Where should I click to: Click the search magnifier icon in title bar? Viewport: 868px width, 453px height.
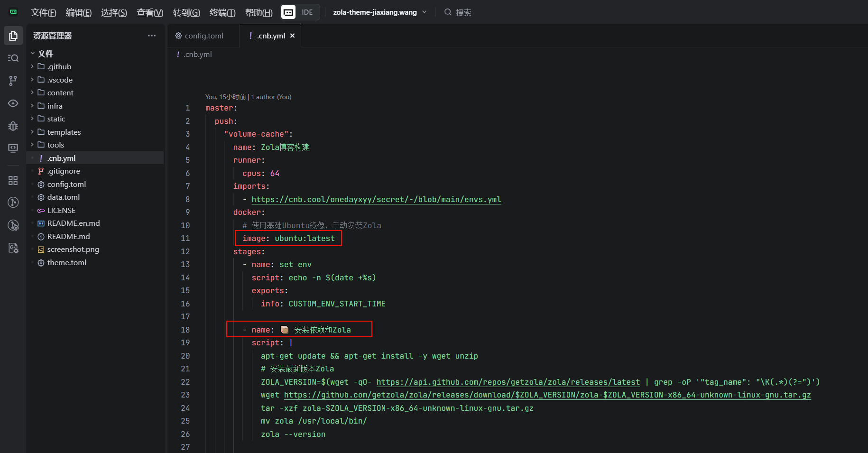[x=448, y=12]
